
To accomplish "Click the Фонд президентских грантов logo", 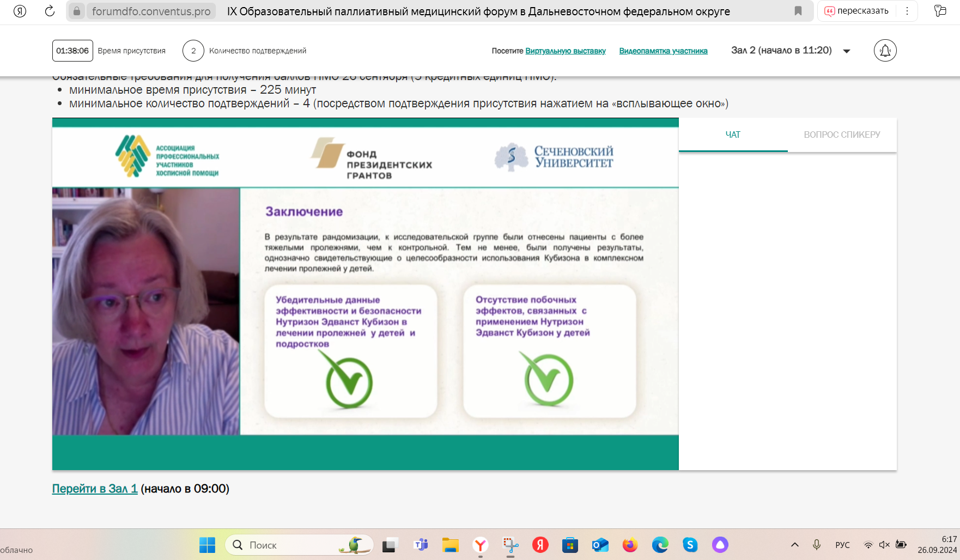I will 372,159.
